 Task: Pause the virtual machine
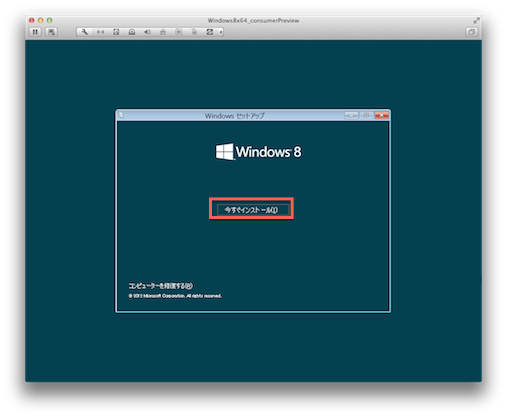(x=35, y=32)
